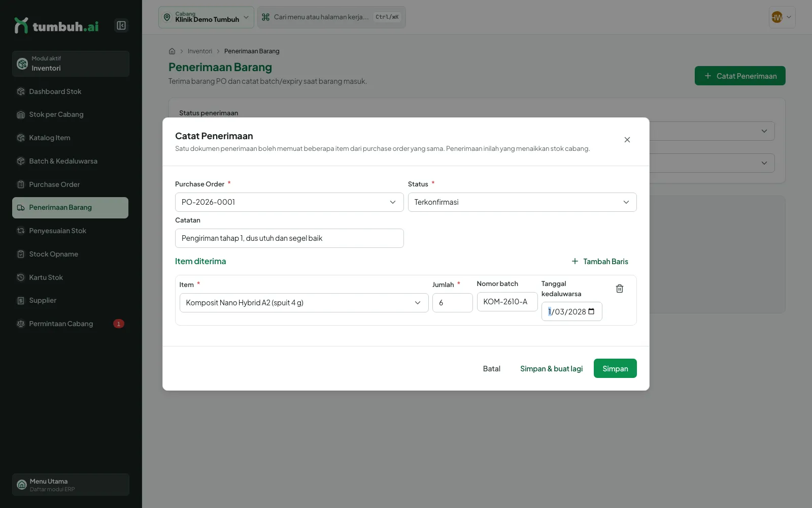Open the user avatar menu
Image resolution: width=812 pixels, height=508 pixels.
[x=782, y=17]
